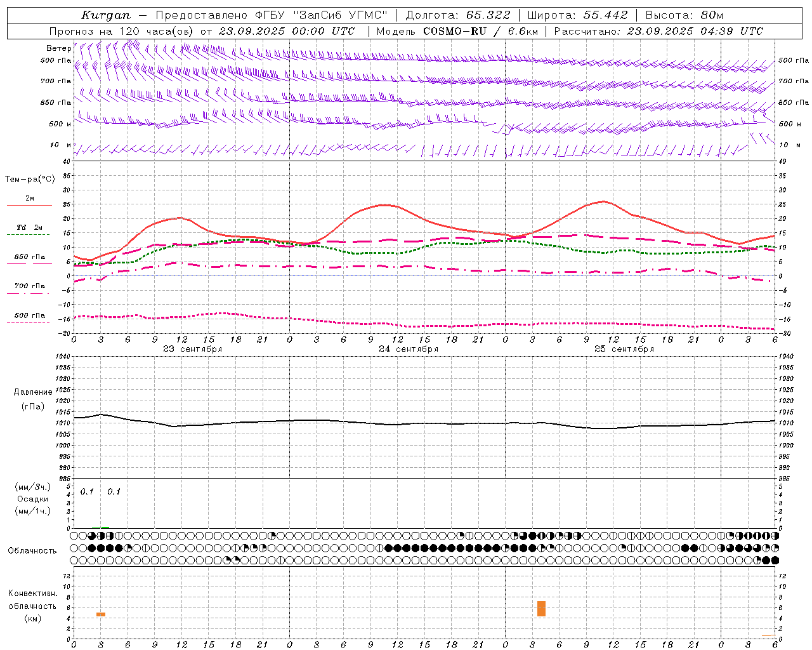Click the "24 сентября" date label
Screen dimensions: 812x650
[408, 349]
